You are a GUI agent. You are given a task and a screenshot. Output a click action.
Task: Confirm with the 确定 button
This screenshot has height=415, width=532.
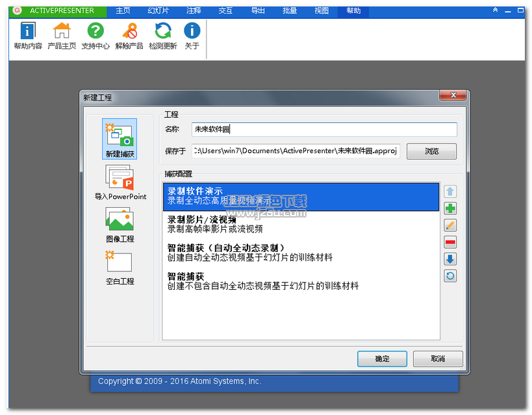point(382,358)
